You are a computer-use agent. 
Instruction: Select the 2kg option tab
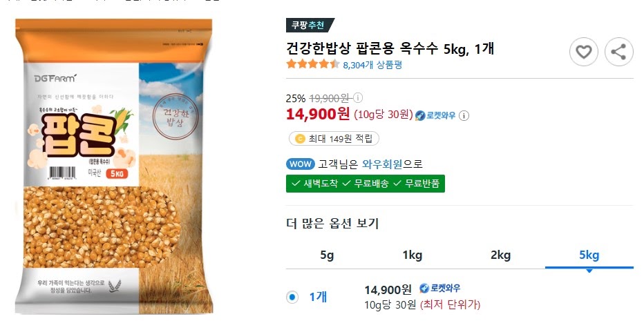[x=500, y=255]
